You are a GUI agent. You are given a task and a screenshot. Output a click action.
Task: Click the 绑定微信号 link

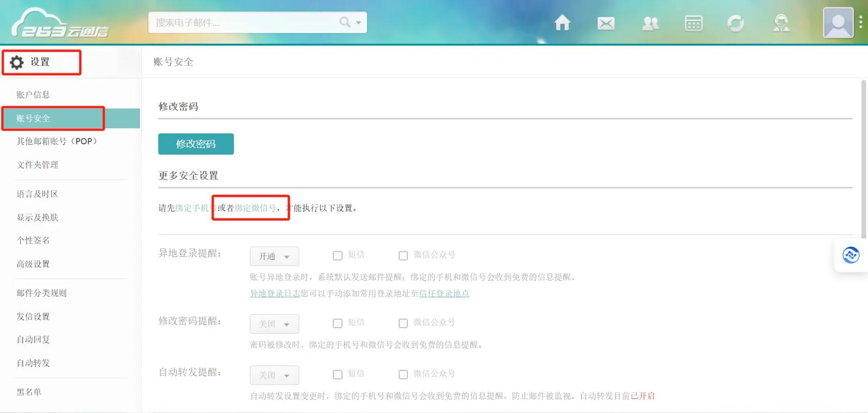point(255,208)
